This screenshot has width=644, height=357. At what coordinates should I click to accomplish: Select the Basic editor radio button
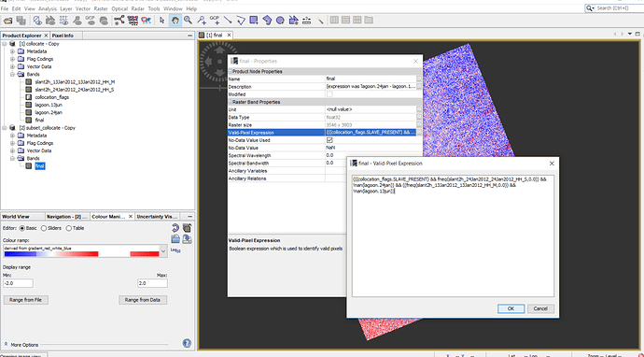click(21, 228)
